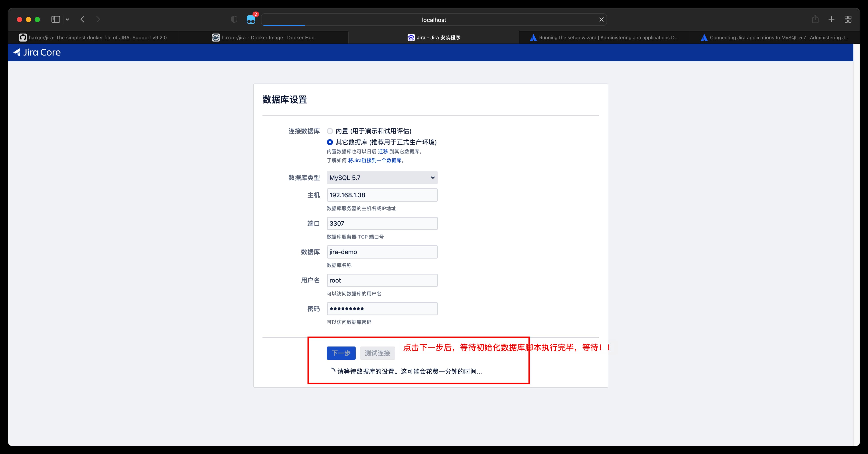The width and height of the screenshot is (868, 454).
Task: Click the 端口 field showing 3307
Action: [x=382, y=223]
